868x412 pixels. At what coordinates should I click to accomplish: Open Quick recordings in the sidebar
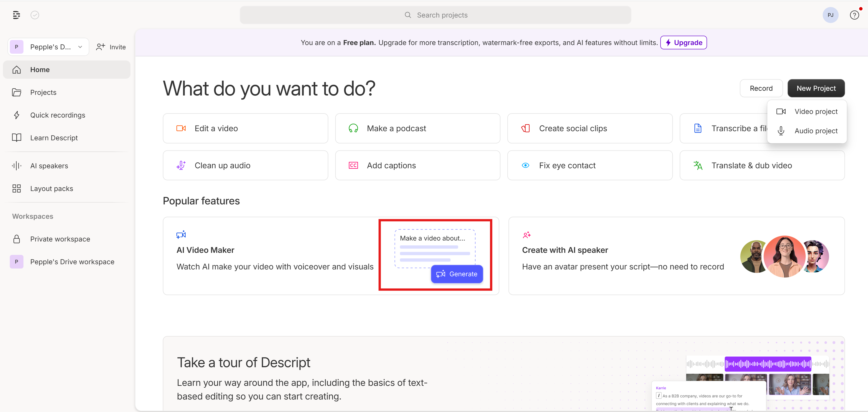pyautogui.click(x=58, y=115)
